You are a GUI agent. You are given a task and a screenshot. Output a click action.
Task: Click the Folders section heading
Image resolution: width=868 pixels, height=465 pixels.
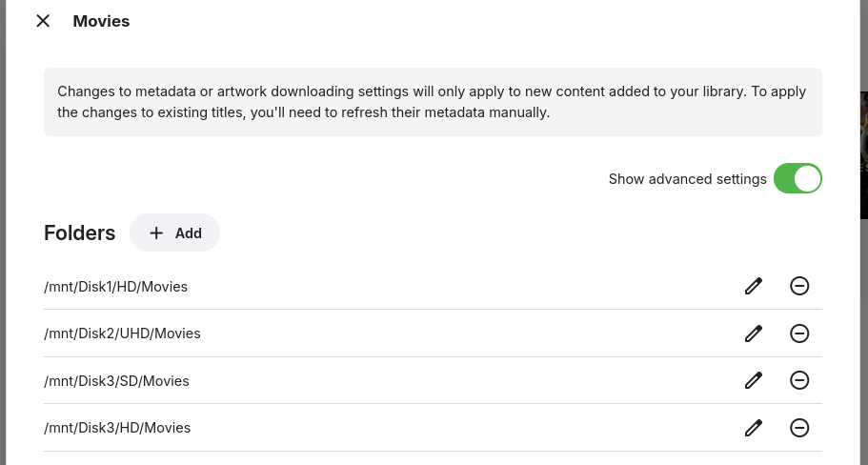point(79,233)
